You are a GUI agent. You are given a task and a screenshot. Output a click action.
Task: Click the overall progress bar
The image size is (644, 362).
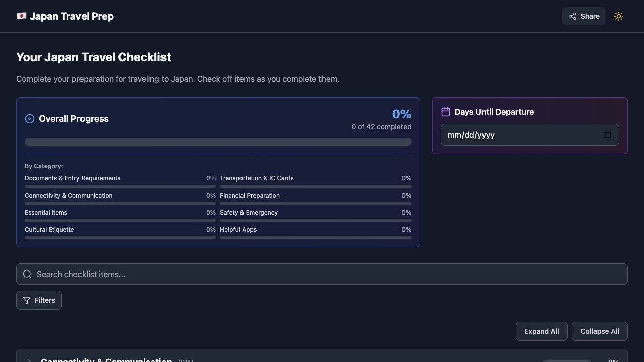(x=218, y=142)
